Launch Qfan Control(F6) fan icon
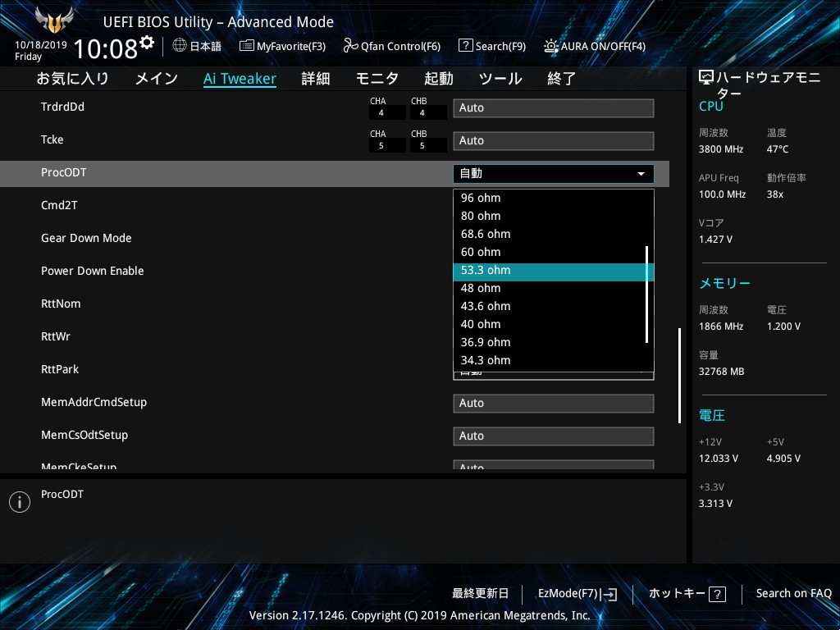840x630 pixels. pos(350,46)
